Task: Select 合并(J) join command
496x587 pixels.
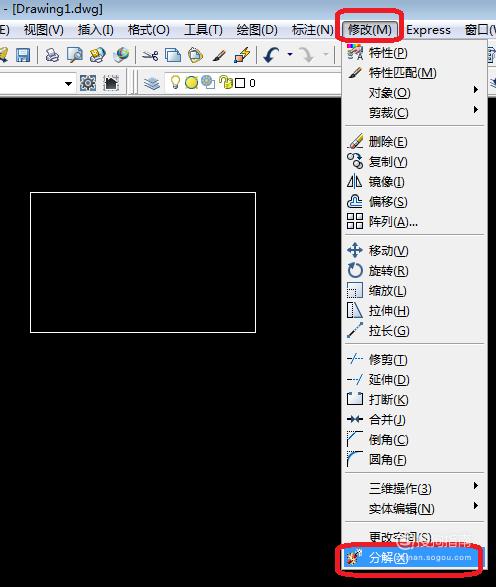Action: coord(414,420)
